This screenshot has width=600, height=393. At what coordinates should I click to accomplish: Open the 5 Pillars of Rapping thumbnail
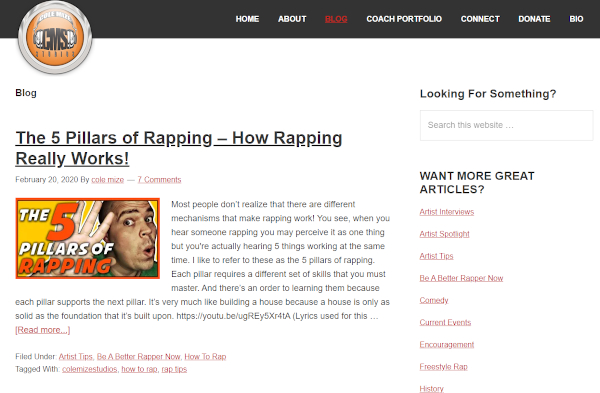[x=88, y=238]
